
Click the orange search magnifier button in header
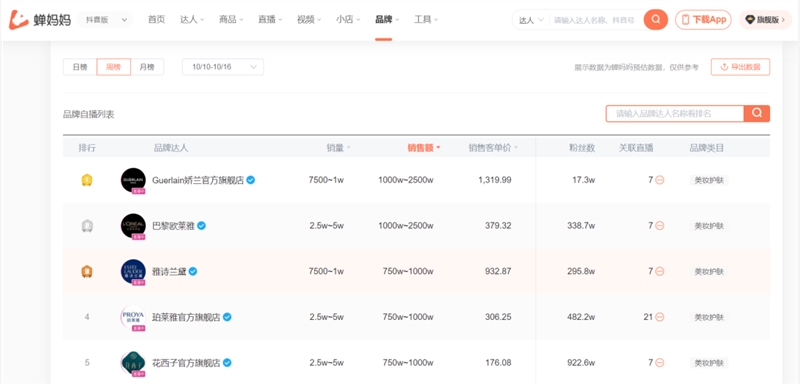click(x=656, y=20)
